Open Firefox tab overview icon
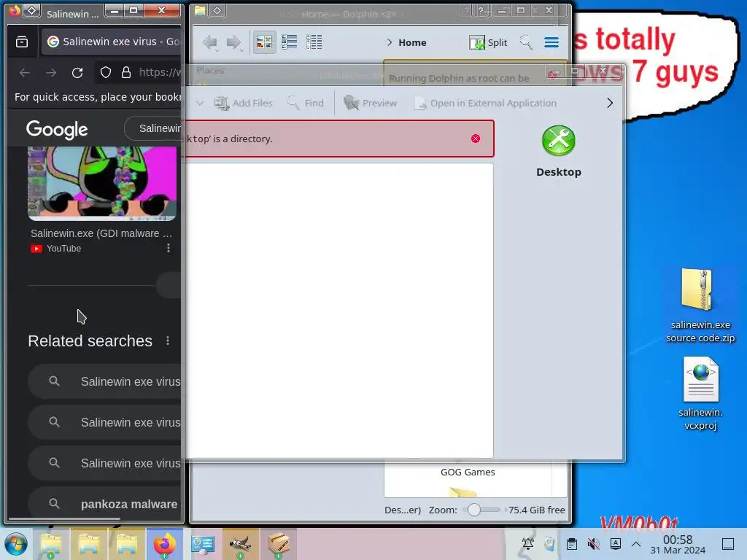This screenshot has width=747, height=560. point(22,42)
